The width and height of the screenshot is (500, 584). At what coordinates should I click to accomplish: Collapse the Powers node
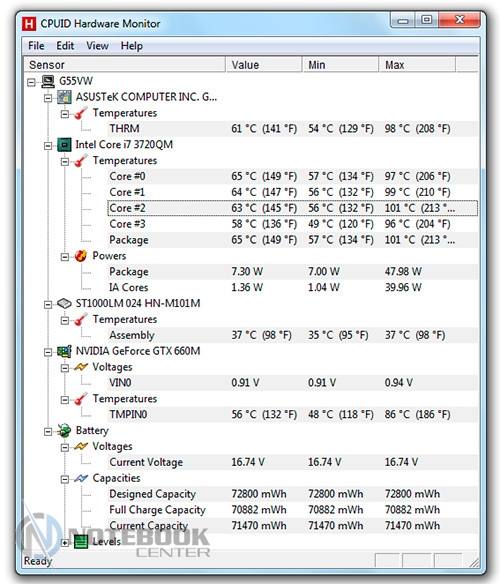point(65,257)
